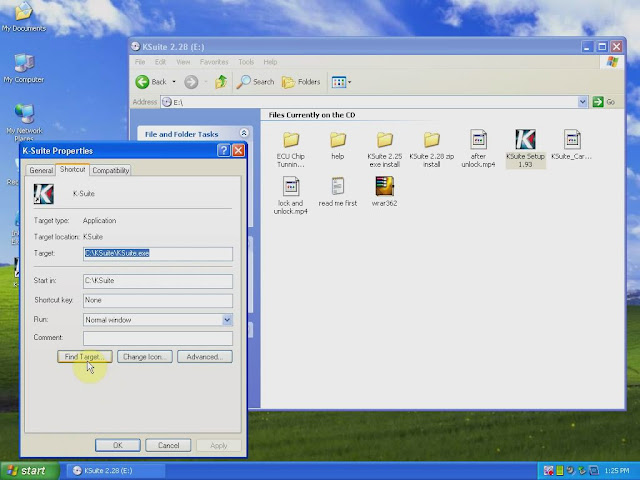
Task: Open the Back history dropdown arrow
Action: click(x=174, y=82)
